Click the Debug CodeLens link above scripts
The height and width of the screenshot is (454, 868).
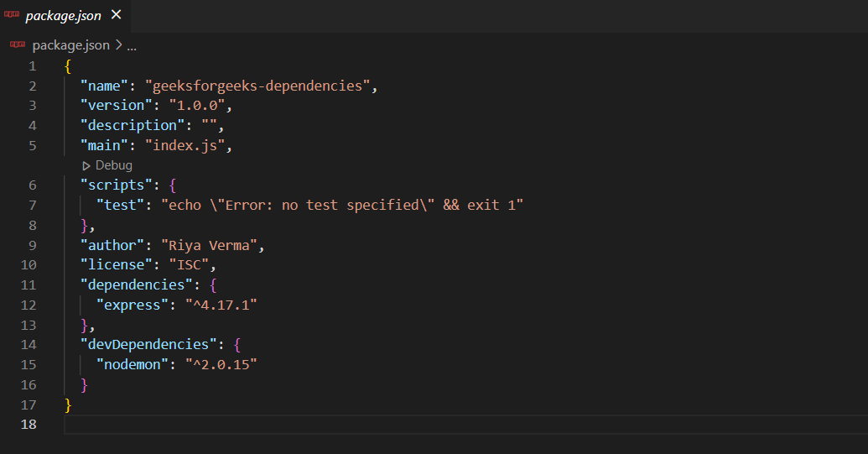[x=113, y=165]
